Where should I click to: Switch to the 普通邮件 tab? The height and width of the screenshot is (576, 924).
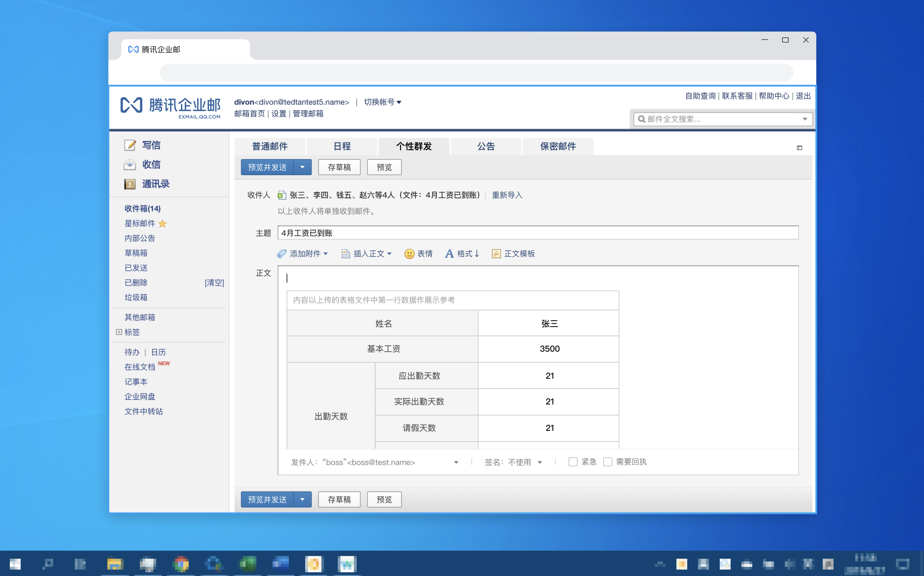tap(270, 146)
